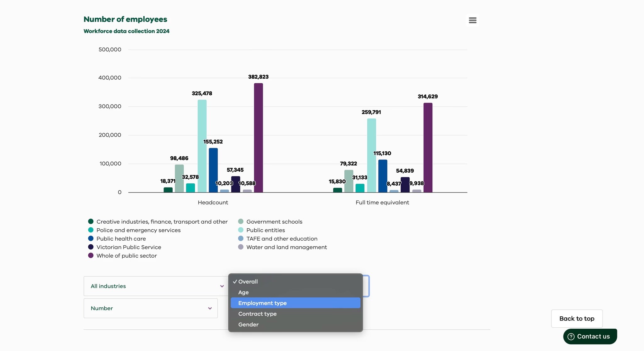Click the question mark icon on Contact us
The width and height of the screenshot is (644, 351).
click(571, 337)
